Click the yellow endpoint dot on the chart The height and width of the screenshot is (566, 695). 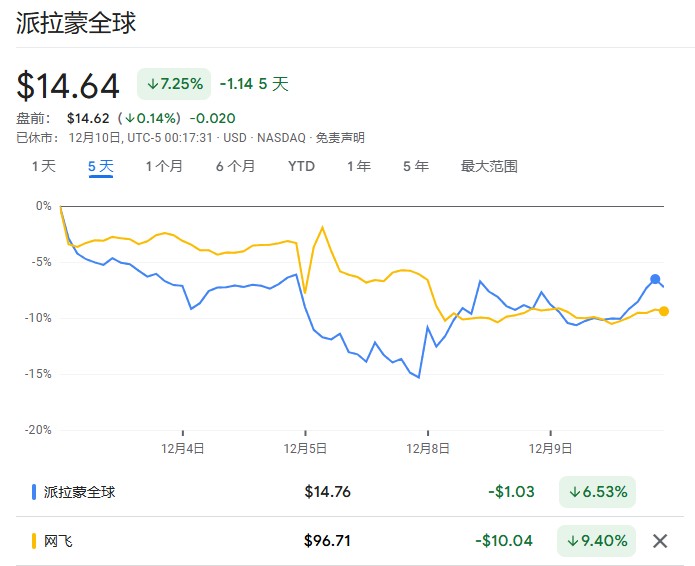click(664, 311)
